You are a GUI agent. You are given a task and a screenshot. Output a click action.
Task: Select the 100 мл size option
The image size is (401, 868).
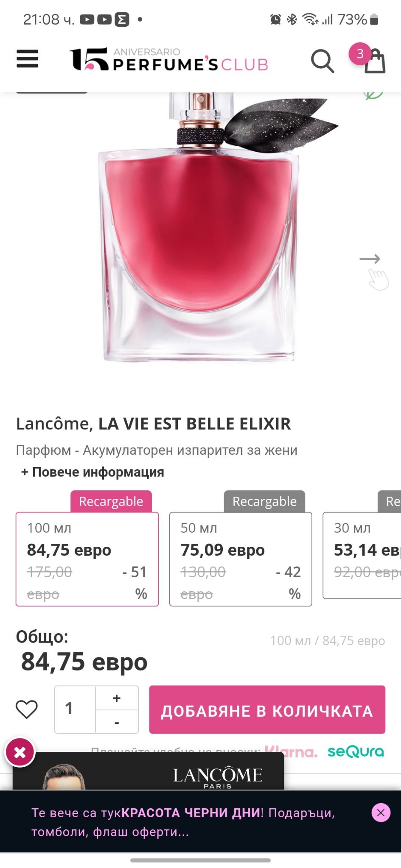tap(87, 559)
